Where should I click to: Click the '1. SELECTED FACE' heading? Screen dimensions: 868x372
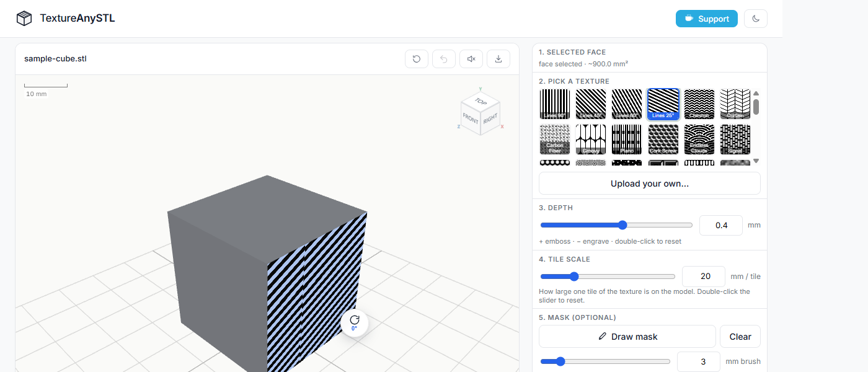pos(572,52)
